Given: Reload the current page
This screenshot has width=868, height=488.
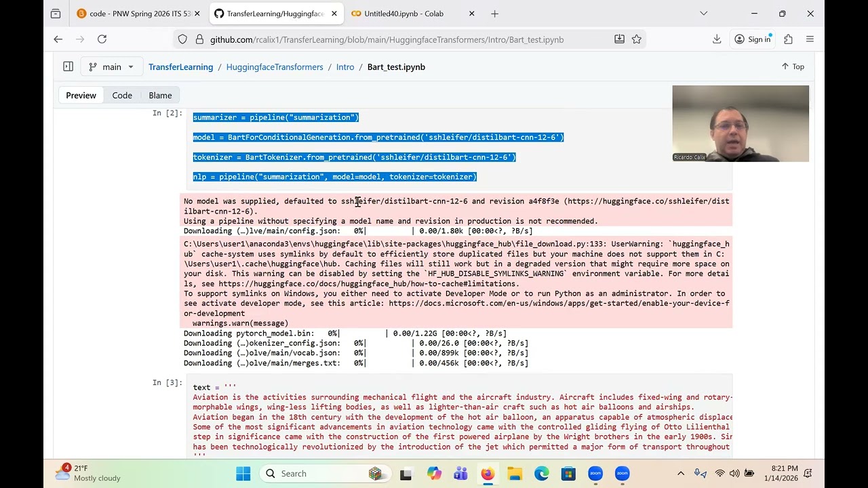Looking at the screenshot, I should pyautogui.click(x=102, y=39).
